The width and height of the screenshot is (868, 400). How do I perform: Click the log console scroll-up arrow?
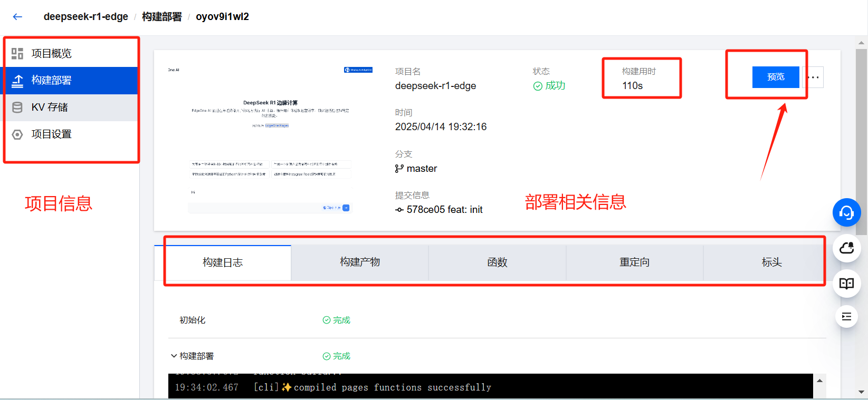pyautogui.click(x=819, y=381)
